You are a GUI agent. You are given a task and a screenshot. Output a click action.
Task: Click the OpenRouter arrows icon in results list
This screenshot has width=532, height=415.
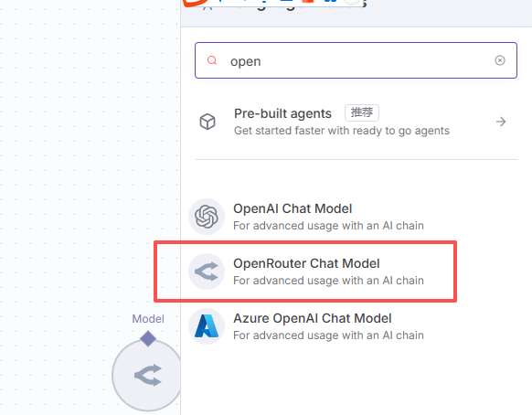[x=207, y=271]
